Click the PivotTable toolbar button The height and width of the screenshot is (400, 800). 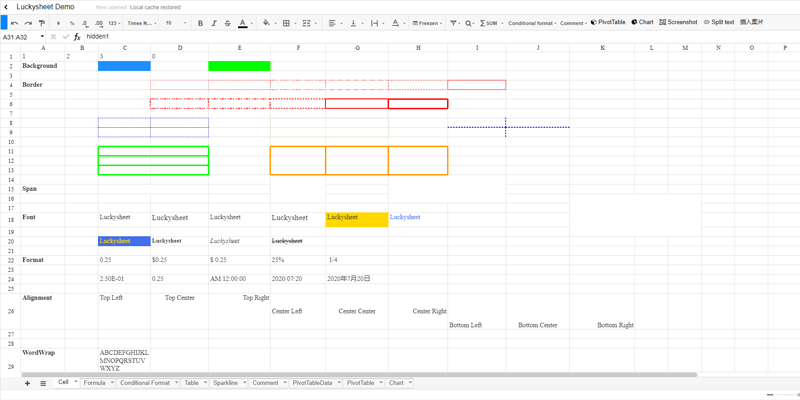pyautogui.click(x=608, y=22)
